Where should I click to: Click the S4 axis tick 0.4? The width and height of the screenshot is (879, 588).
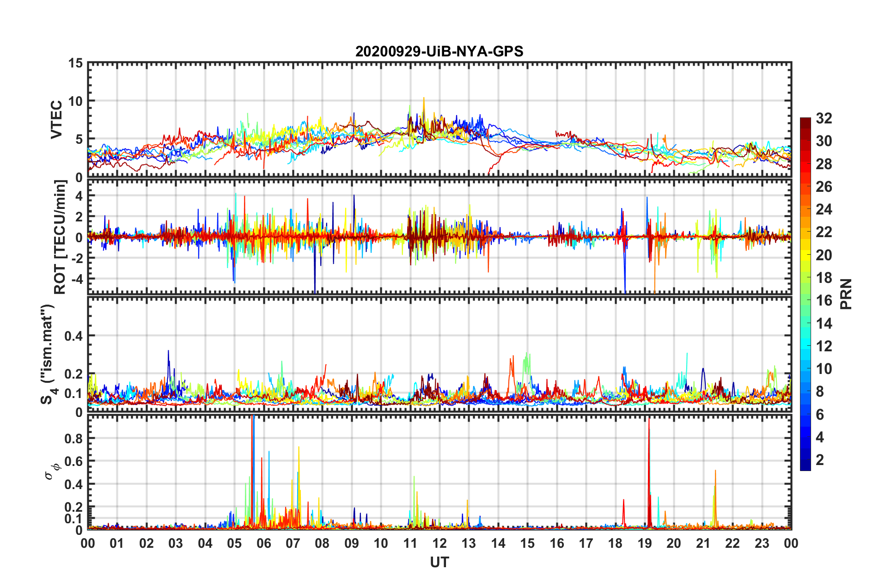coord(73,336)
